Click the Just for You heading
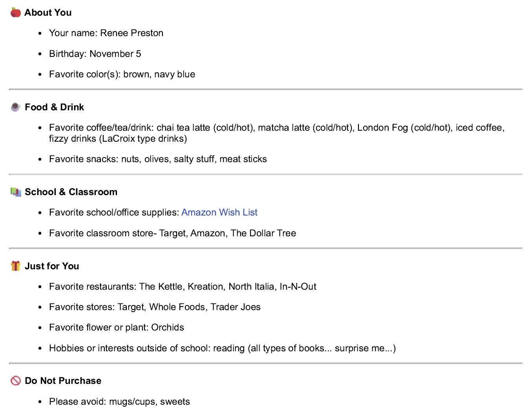The width and height of the screenshot is (532, 420). [52, 266]
